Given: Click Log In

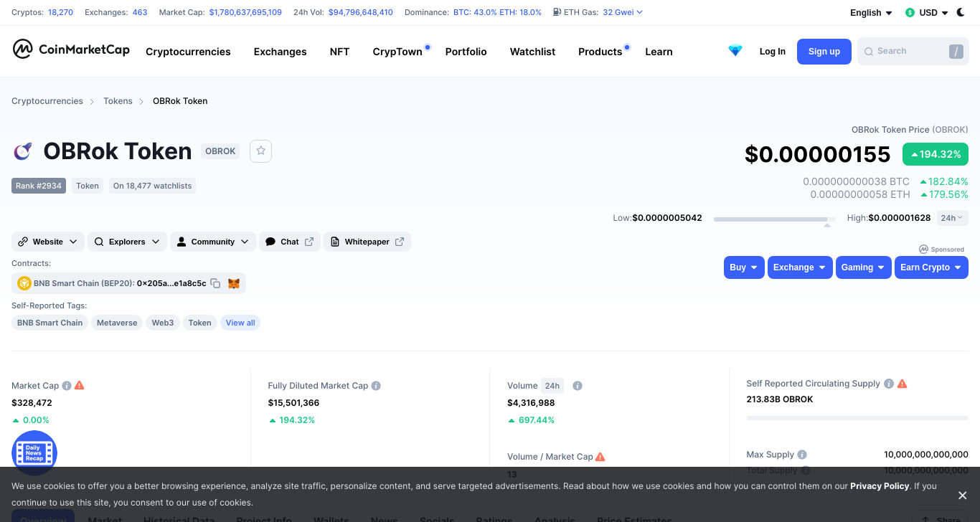Looking at the screenshot, I should click(x=773, y=52).
